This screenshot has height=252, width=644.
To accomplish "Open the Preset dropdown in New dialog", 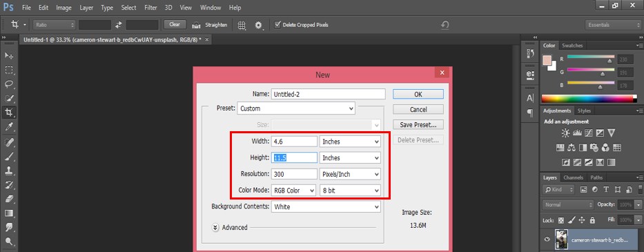I will tap(296, 108).
